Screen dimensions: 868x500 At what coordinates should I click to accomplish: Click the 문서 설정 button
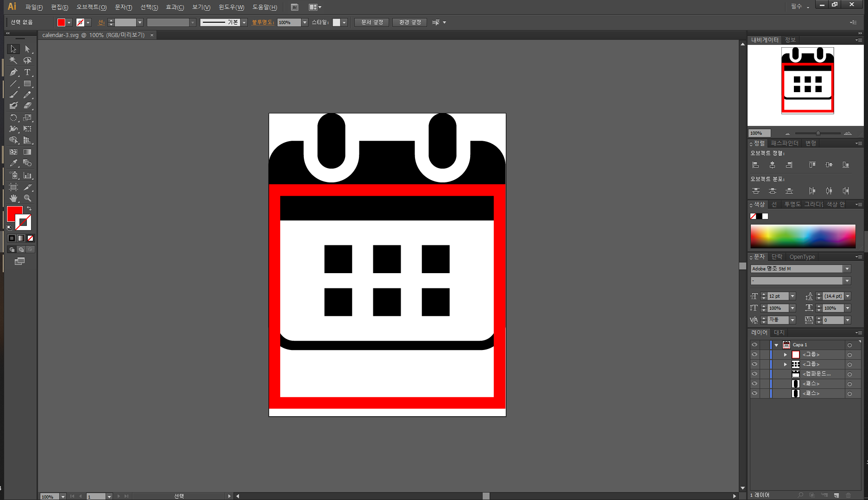[372, 23]
